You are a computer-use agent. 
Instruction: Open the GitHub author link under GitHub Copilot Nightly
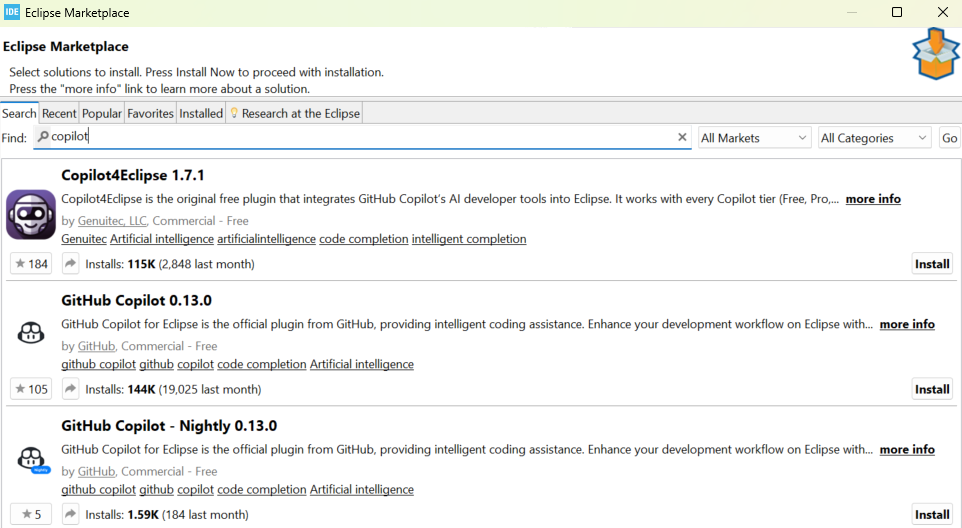point(96,471)
